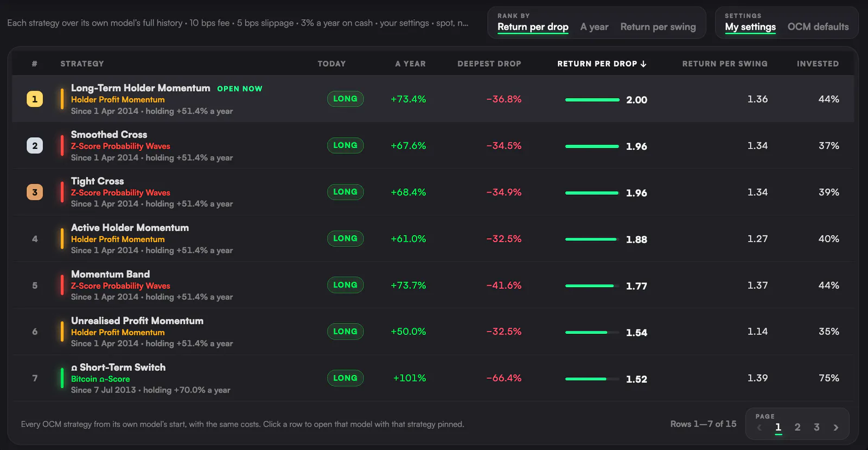The width and height of the screenshot is (868, 450).
Task: Switch to OCM defaults settings
Action: coord(818,27)
